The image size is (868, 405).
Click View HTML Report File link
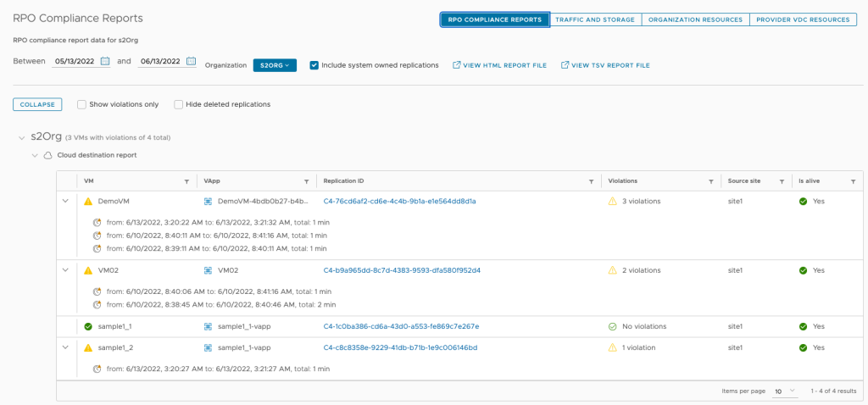[499, 65]
